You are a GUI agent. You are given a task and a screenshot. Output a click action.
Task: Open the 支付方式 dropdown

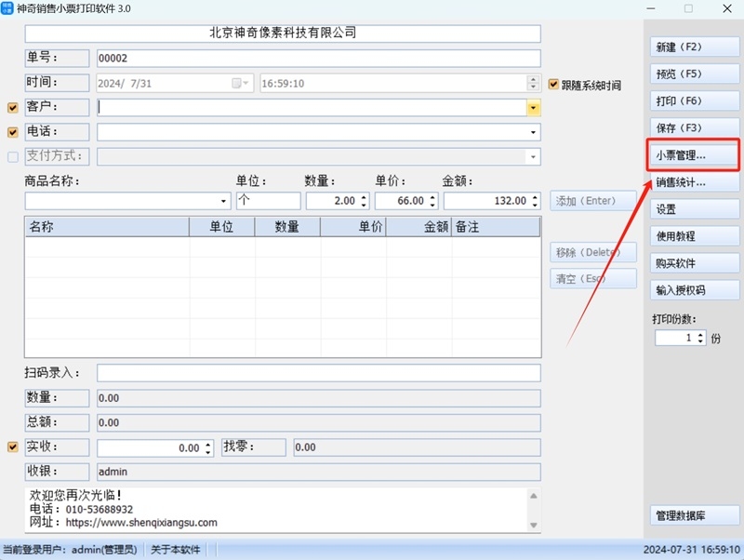point(533,157)
